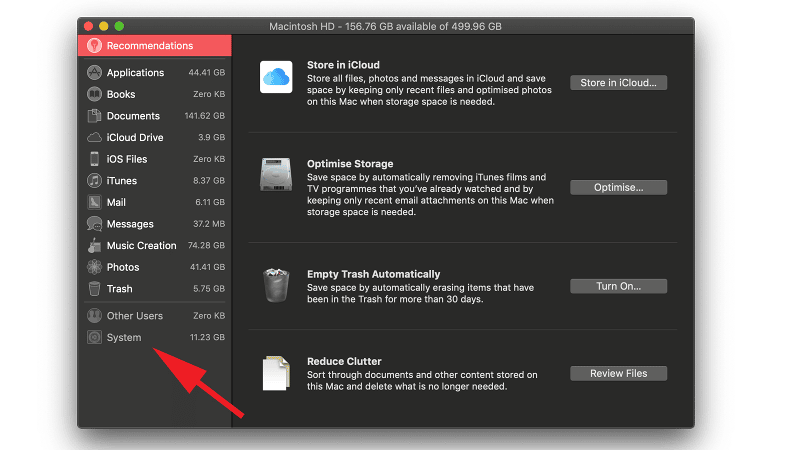Image resolution: width=800 pixels, height=450 pixels.
Task: Click the Documents sidebar icon
Action: click(x=94, y=116)
